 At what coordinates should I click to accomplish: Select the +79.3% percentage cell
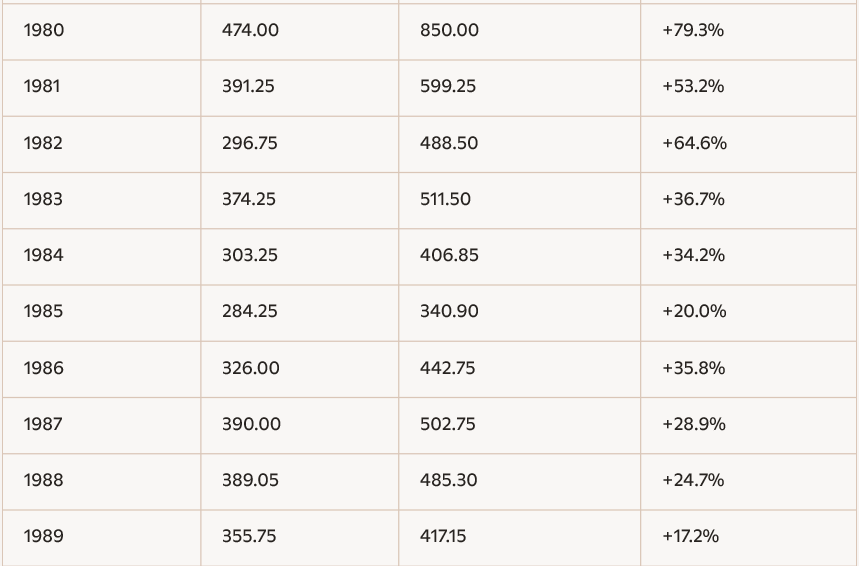coord(693,30)
